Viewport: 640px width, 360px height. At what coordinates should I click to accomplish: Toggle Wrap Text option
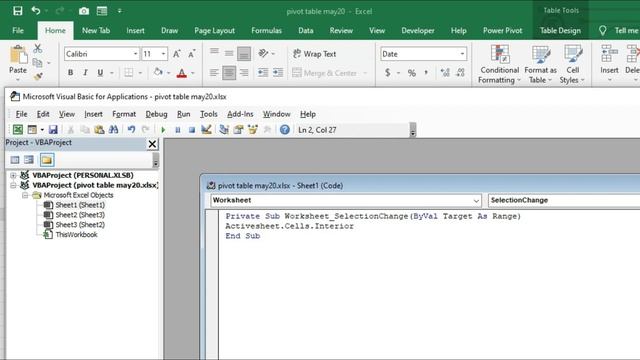315,54
